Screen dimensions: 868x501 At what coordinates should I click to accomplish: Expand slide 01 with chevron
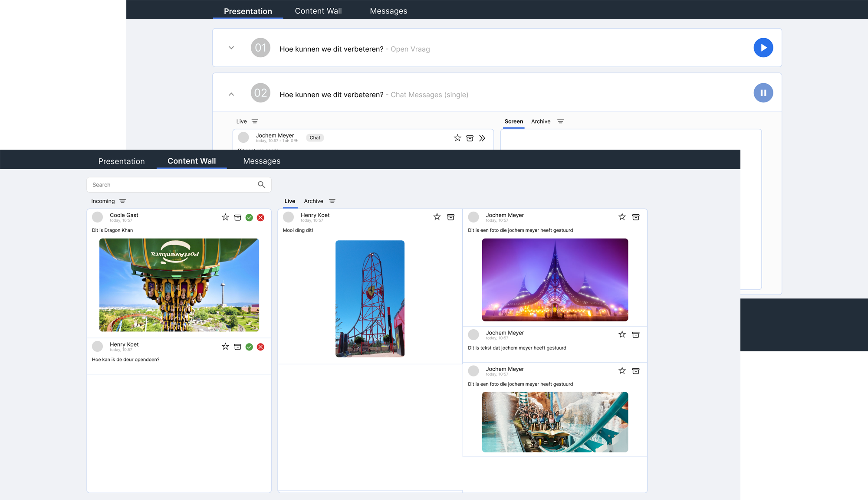[x=231, y=48]
